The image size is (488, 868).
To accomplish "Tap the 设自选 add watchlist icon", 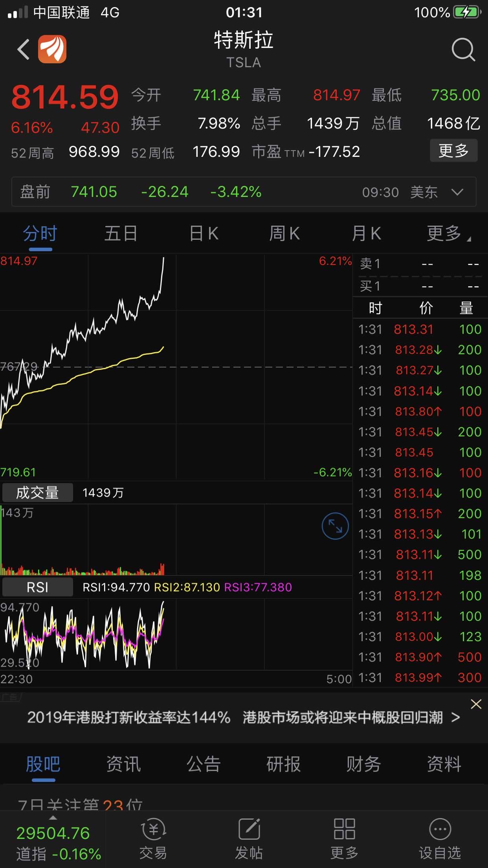I will (440, 839).
